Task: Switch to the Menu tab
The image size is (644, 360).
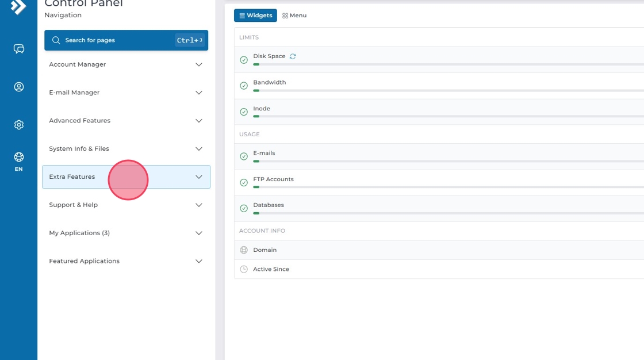Action: click(x=294, y=16)
